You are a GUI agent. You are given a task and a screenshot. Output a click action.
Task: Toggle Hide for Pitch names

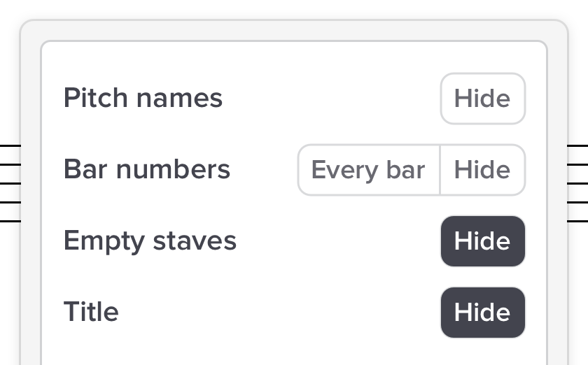pos(482,99)
